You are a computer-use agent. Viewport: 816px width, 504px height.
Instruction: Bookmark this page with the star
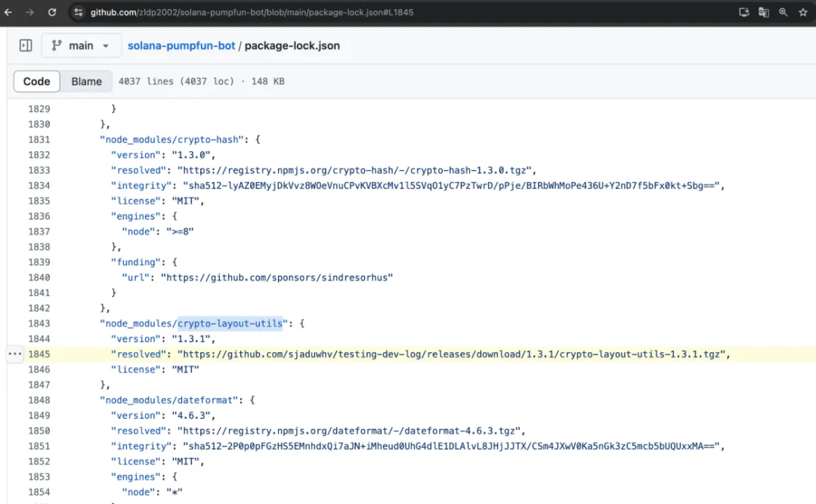pos(803,12)
